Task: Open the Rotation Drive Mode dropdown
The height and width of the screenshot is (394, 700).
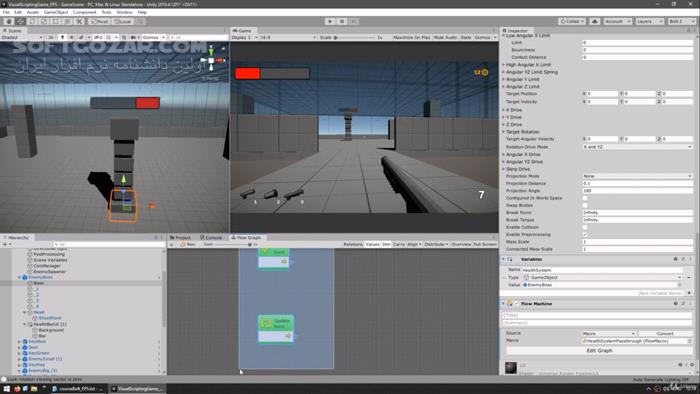Action: coord(638,147)
